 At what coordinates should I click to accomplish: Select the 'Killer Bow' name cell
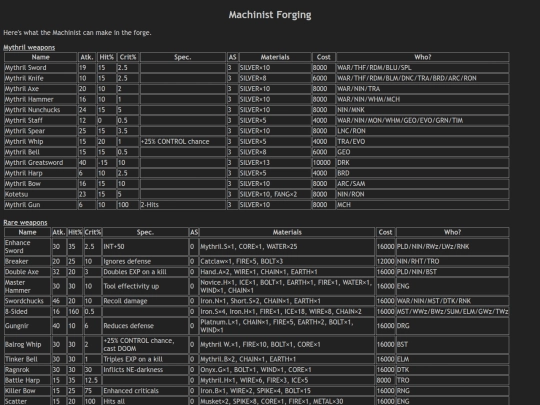click(x=28, y=391)
